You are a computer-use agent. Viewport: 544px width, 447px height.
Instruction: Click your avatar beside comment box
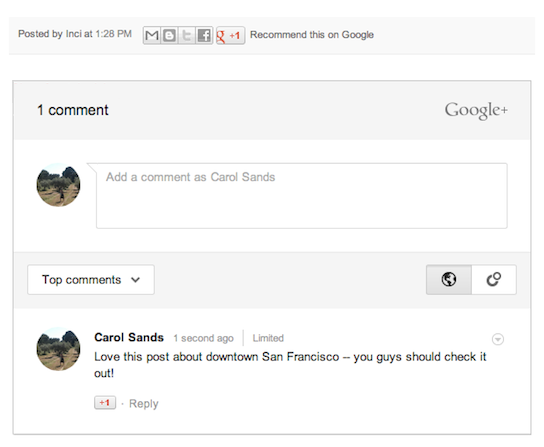(58, 185)
